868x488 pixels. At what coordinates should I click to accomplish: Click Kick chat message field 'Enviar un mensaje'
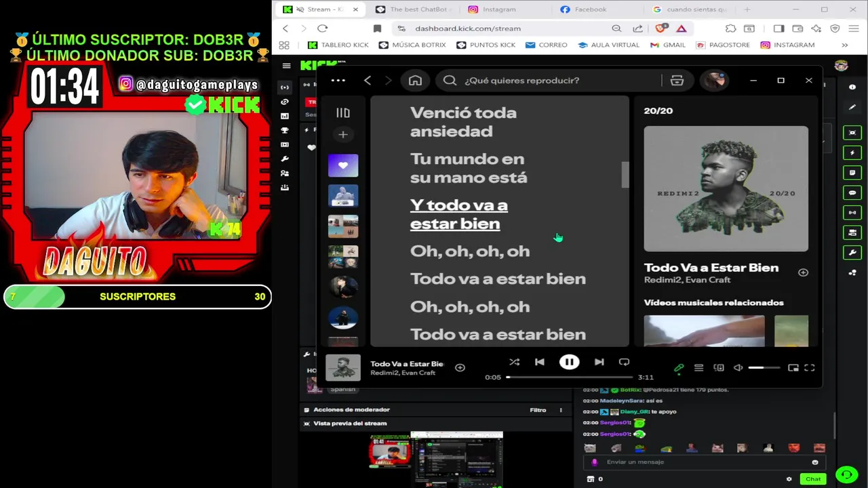(x=705, y=462)
